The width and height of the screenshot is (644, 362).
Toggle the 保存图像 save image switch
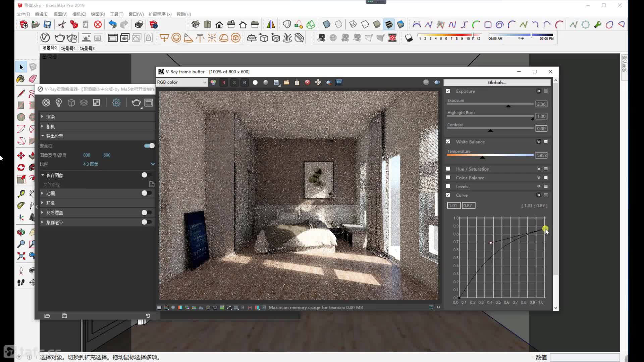[x=147, y=175]
